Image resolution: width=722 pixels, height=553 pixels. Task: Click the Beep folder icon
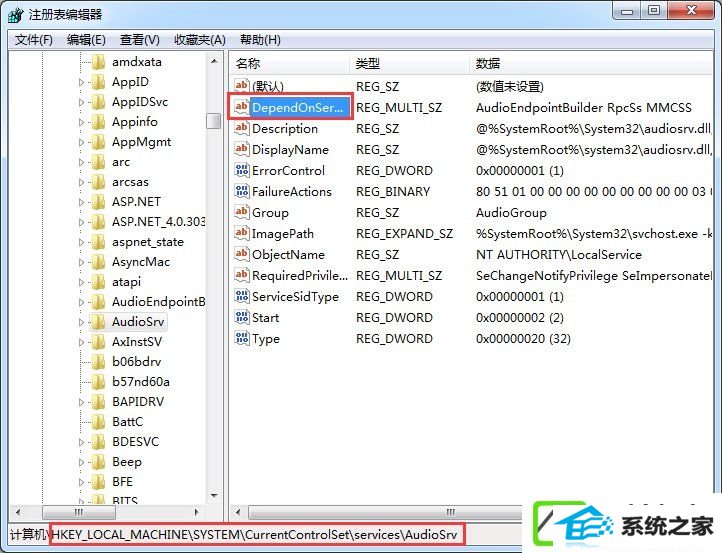(x=98, y=462)
